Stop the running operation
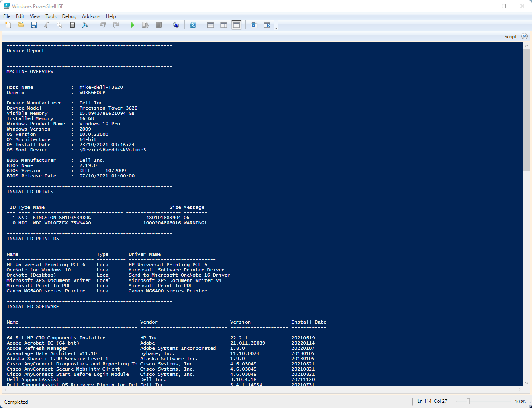Image resolution: width=532 pixels, height=408 pixels. pyautogui.click(x=158, y=25)
